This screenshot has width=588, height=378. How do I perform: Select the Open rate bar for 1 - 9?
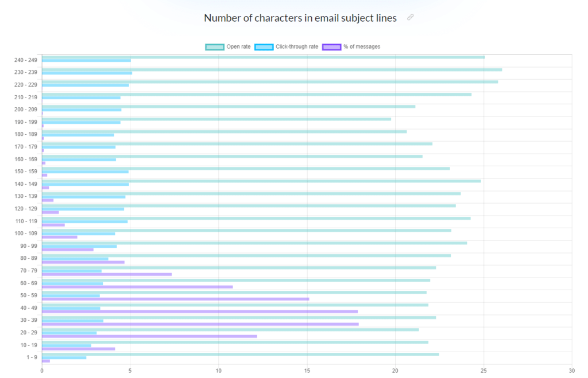click(x=240, y=354)
